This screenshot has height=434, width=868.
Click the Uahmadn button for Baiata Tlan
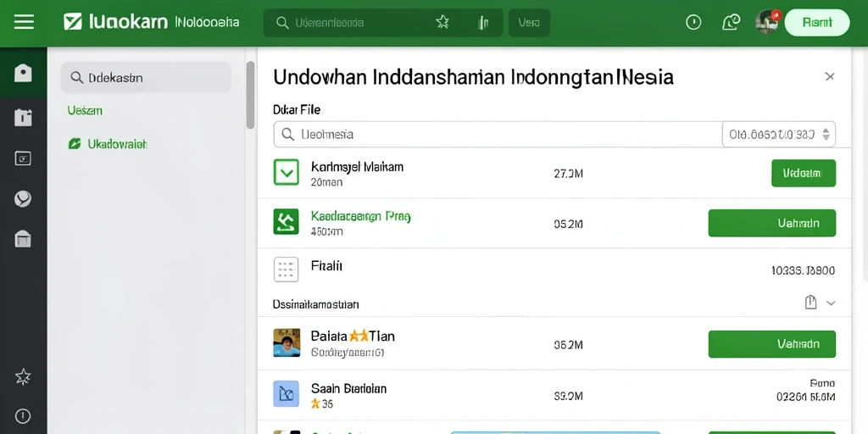tap(771, 344)
